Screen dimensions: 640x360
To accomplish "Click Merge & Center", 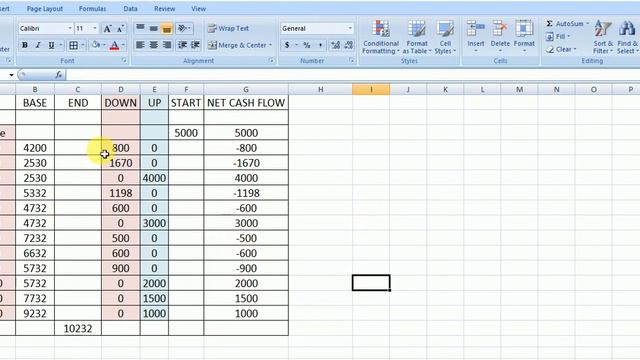I will [x=237, y=45].
